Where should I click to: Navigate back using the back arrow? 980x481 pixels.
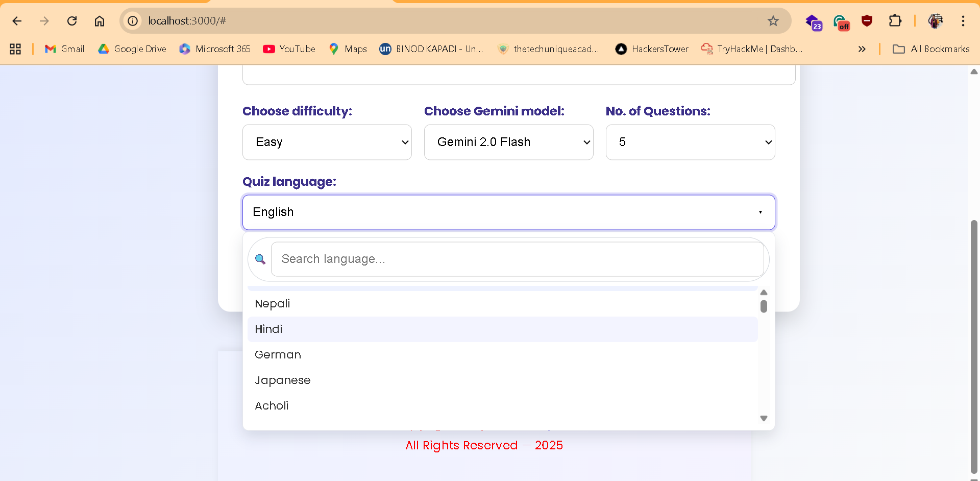pos(17,21)
